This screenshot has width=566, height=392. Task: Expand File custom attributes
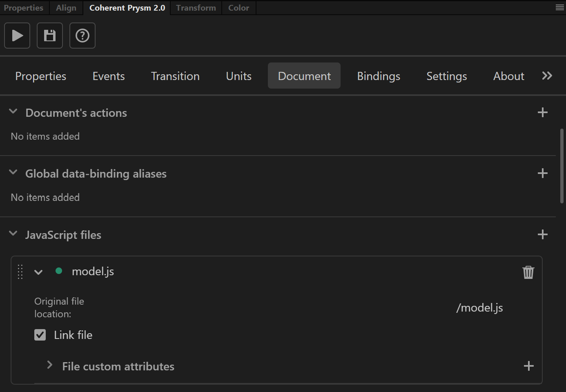pyautogui.click(x=50, y=365)
